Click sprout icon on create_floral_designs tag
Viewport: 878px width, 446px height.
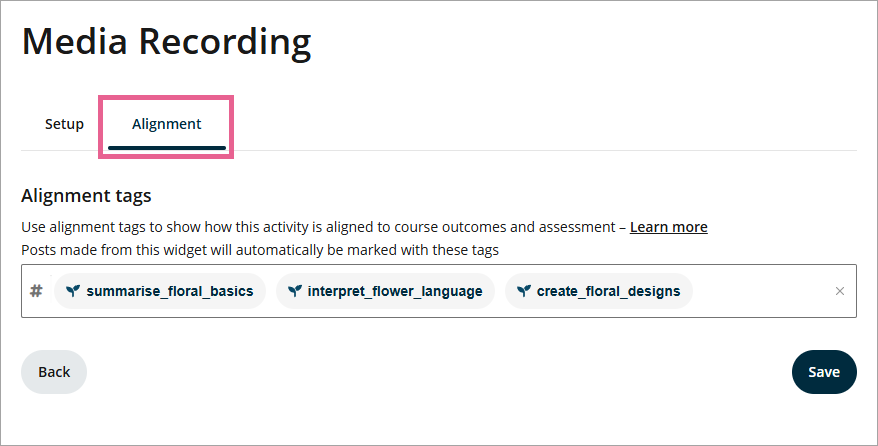click(524, 291)
